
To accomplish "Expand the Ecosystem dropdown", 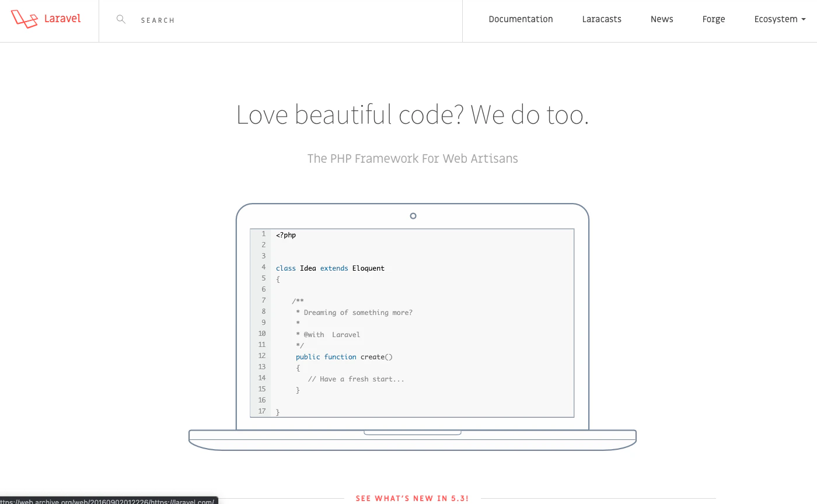I will 780,19.
